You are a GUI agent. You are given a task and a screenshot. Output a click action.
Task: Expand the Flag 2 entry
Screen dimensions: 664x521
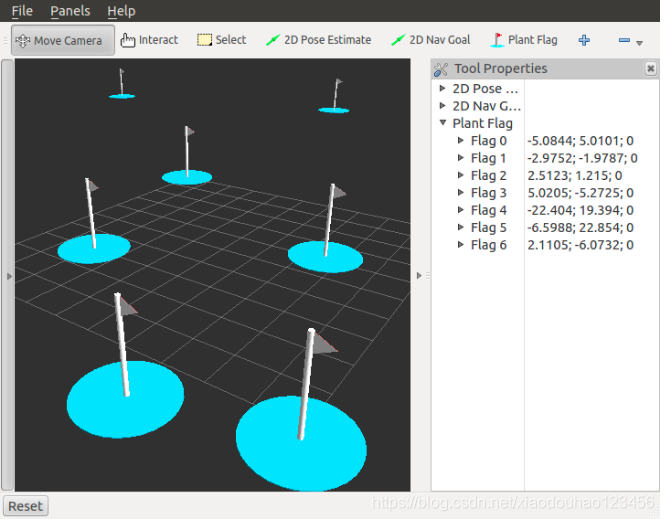coord(461,175)
